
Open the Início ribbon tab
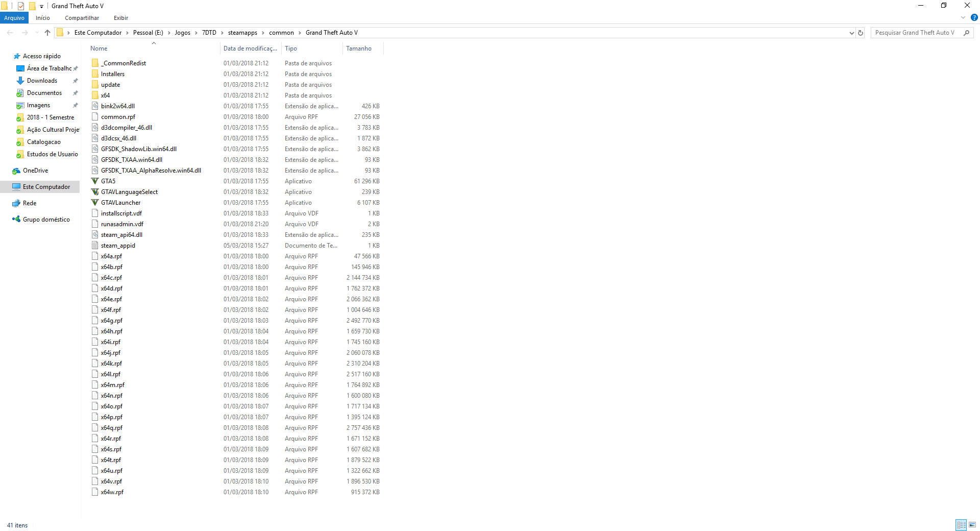click(43, 18)
